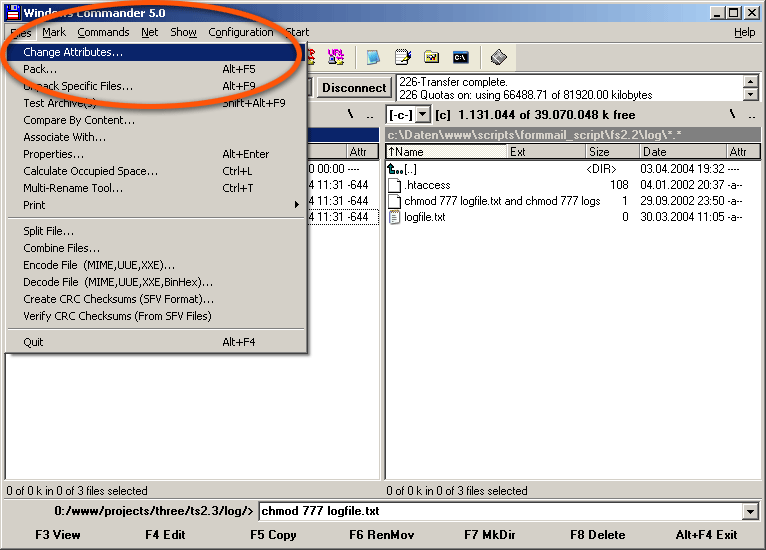Choose Decode File (MIME,UUE,XXE,BinHex)

click(x=156, y=282)
